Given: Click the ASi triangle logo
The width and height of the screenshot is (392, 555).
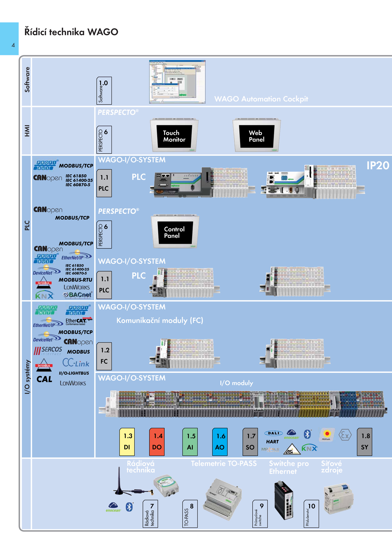Looking at the screenshot, I should click(x=292, y=449).
